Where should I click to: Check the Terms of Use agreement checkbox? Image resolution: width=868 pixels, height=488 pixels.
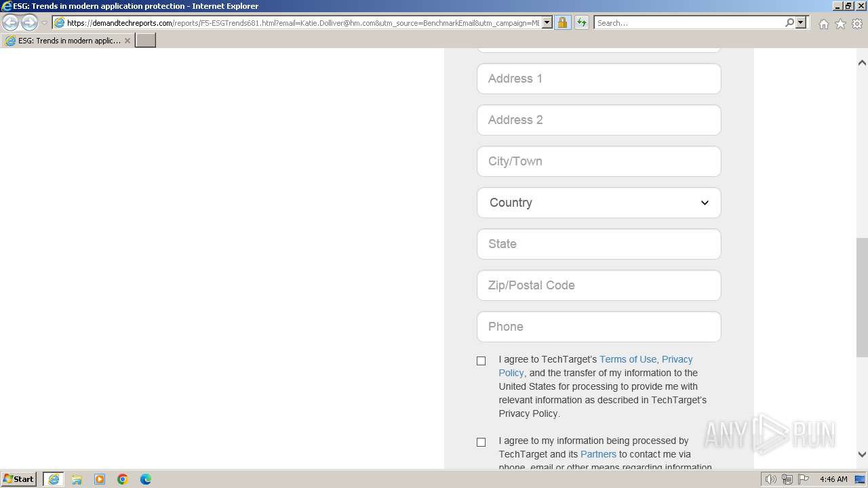point(481,361)
